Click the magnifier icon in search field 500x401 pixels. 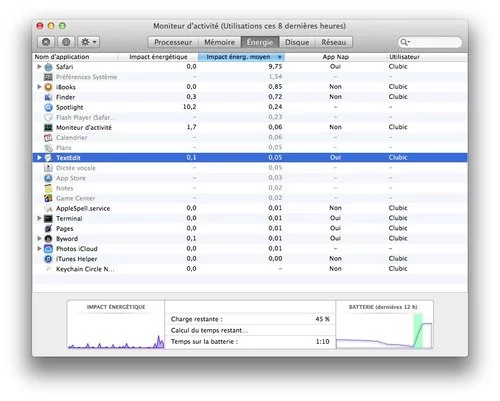[404, 42]
